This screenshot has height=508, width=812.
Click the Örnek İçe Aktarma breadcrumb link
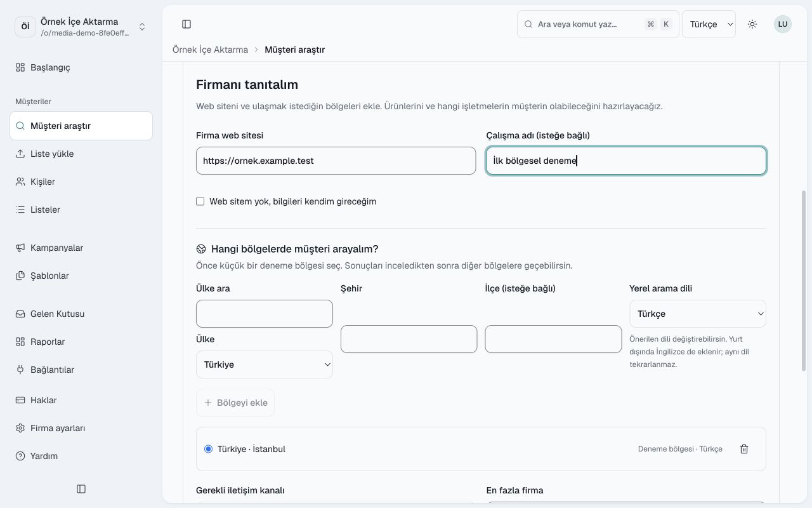(x=210, y=50)
